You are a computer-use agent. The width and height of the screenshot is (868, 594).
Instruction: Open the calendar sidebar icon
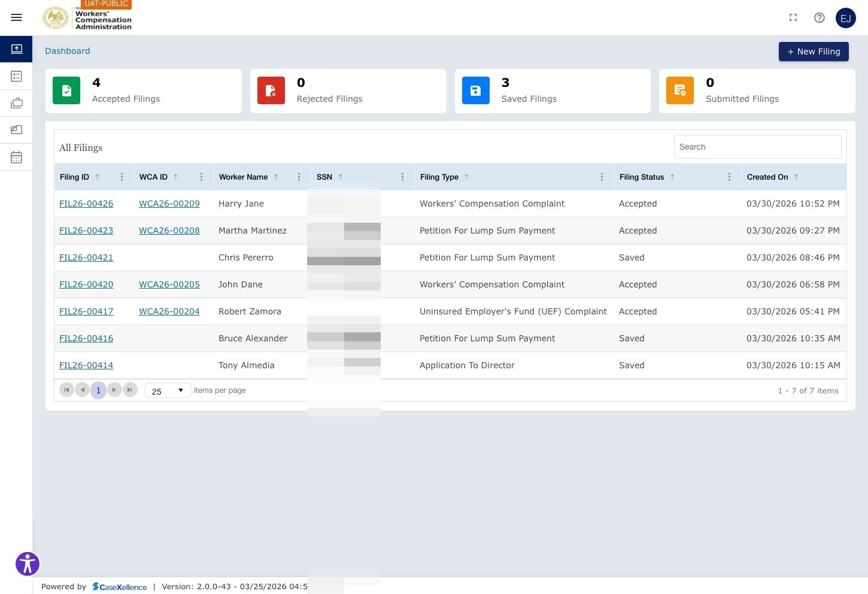(x=16, y=157)
